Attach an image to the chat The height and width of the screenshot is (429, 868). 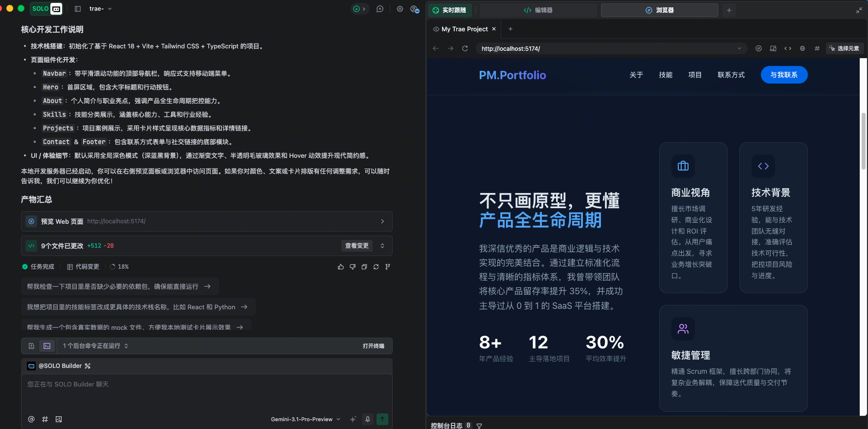(59, 419)
